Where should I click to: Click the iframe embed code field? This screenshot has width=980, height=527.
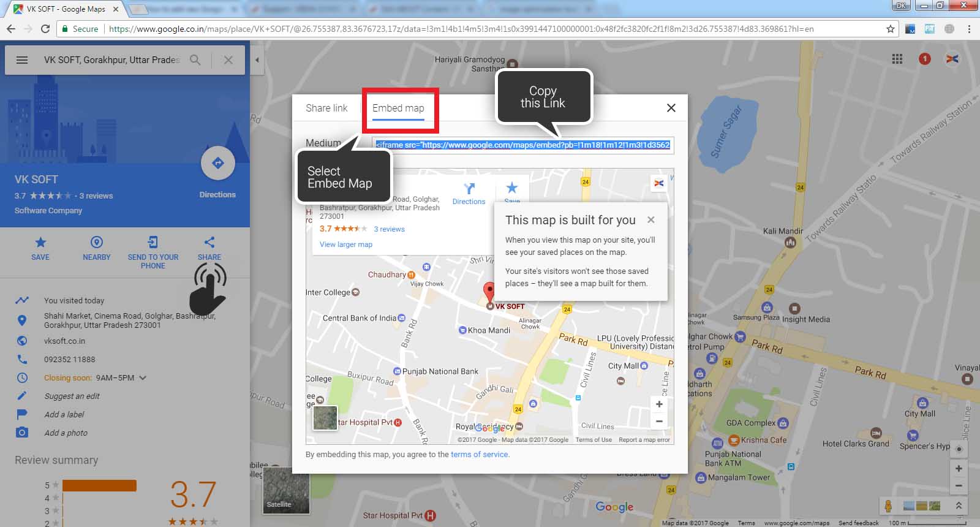[523, 145]
